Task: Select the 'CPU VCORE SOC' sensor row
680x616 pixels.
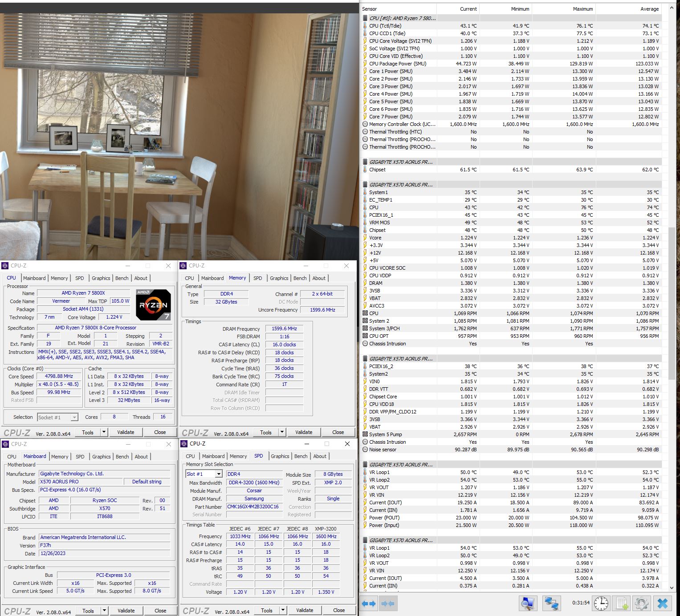Action: pyautogui.click(x=511, y=268)
